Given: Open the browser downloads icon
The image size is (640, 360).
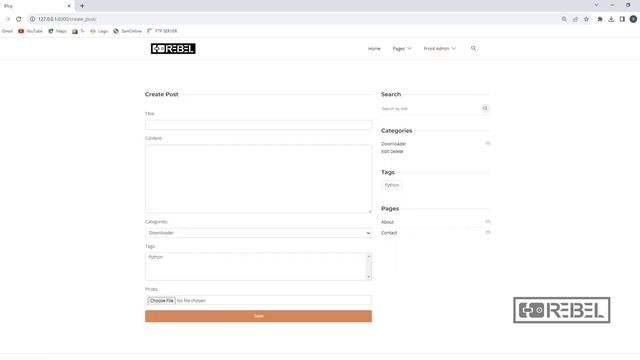Looking at the screenshot, I should click(611, 19).
